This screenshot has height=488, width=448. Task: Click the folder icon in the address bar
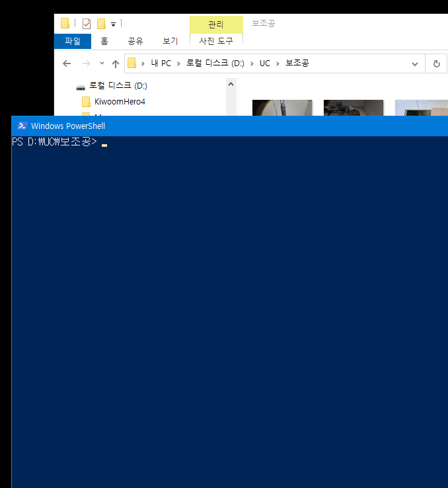click(x=131, y=63)
